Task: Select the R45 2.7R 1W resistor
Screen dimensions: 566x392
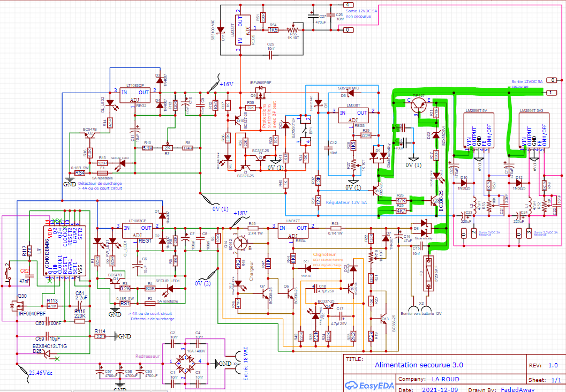Action: click(x=252, y=228)
